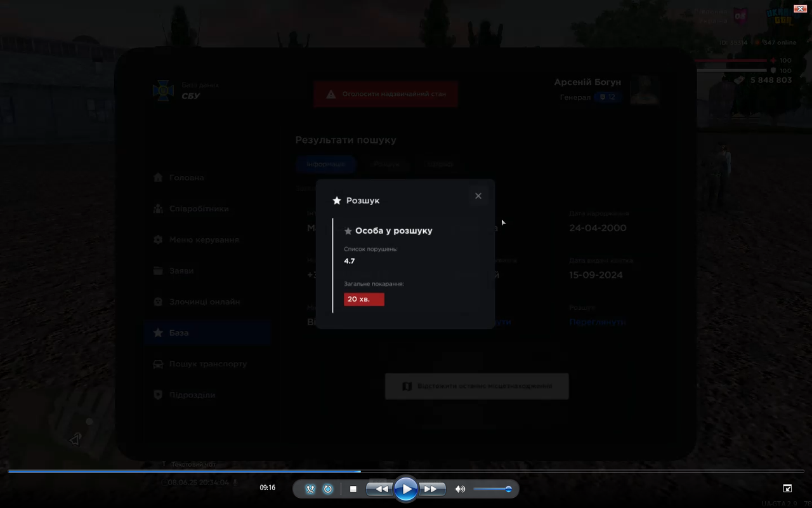Click the Текстовий чат label

point(192,464)
